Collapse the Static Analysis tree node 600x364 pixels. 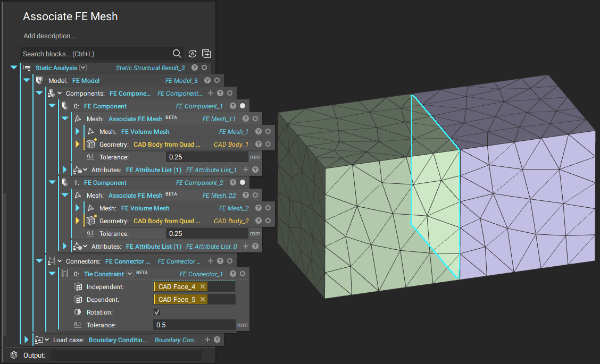(14, 67)
